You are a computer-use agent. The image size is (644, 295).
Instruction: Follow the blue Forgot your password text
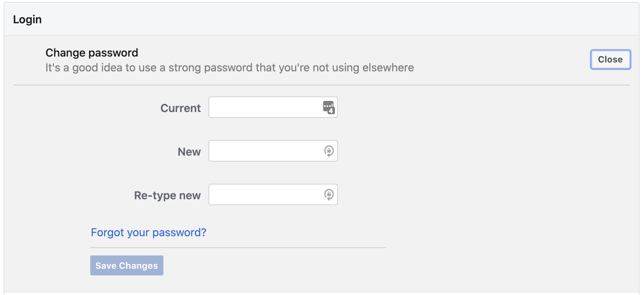click(148, 232)
